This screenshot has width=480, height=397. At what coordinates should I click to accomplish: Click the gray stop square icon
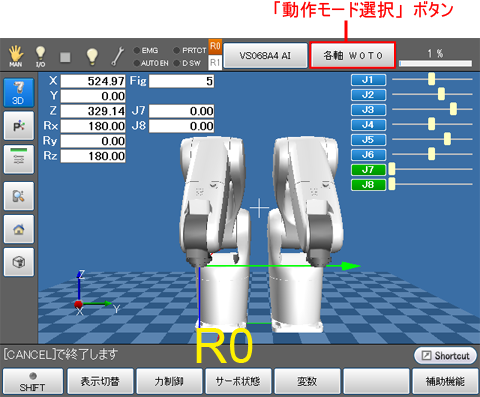pos(65,57)
